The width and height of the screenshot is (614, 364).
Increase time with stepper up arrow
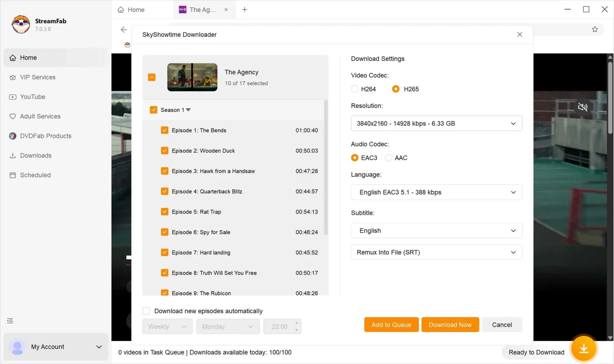(297, 323)
